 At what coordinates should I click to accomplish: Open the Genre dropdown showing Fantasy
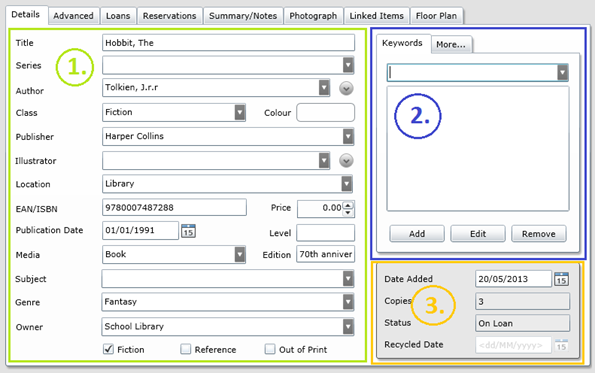348,302
